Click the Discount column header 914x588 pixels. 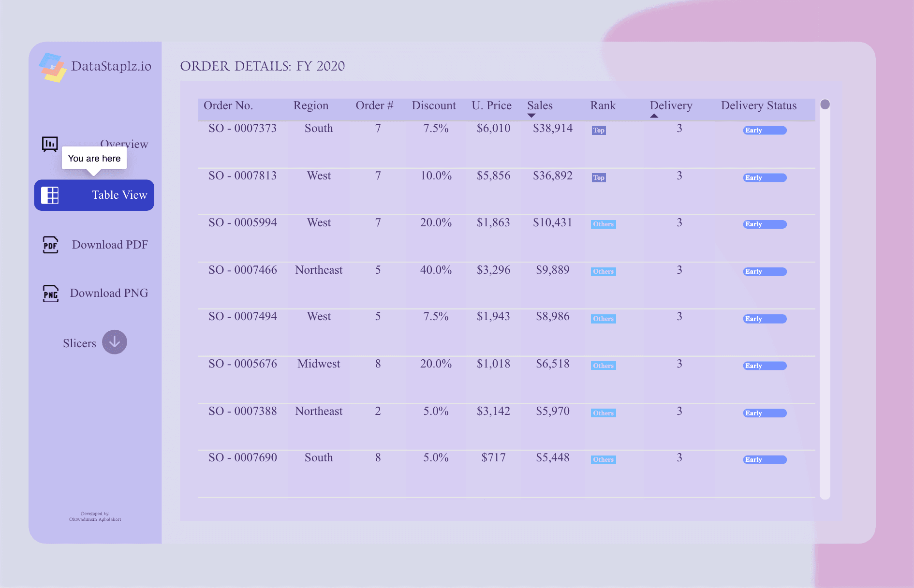click(x=434, y=105)
